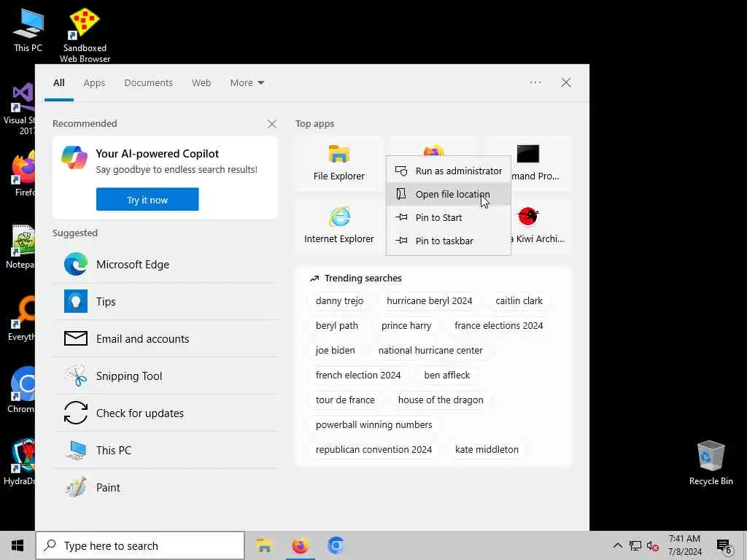Show hidden system tray icons
This screenshot has width=747, height=560.
pyautogui.click(x=617, y=545)
